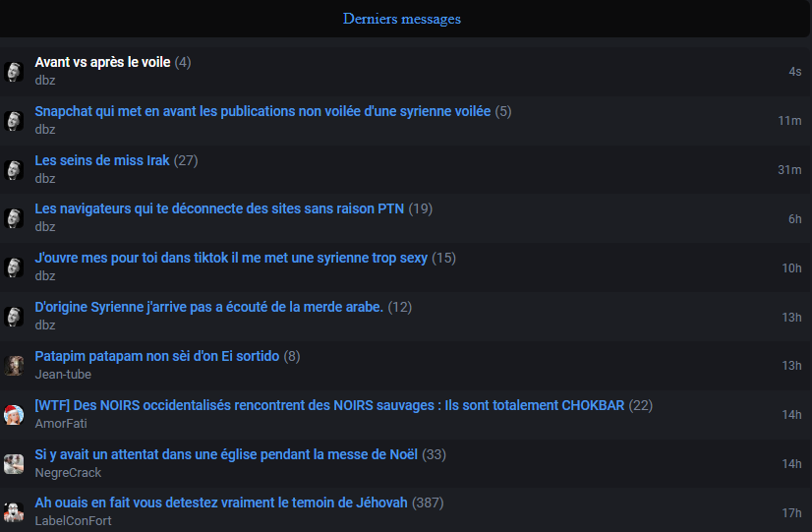Click the "4s" timestamp on the first topic
Viewport: 812px width, 532px height.
coord(794,72)
